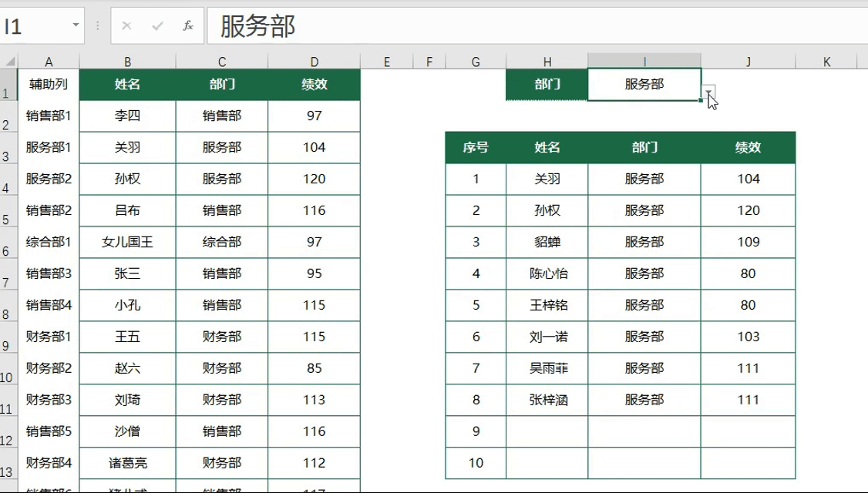Select column F header

coord(429,62)
